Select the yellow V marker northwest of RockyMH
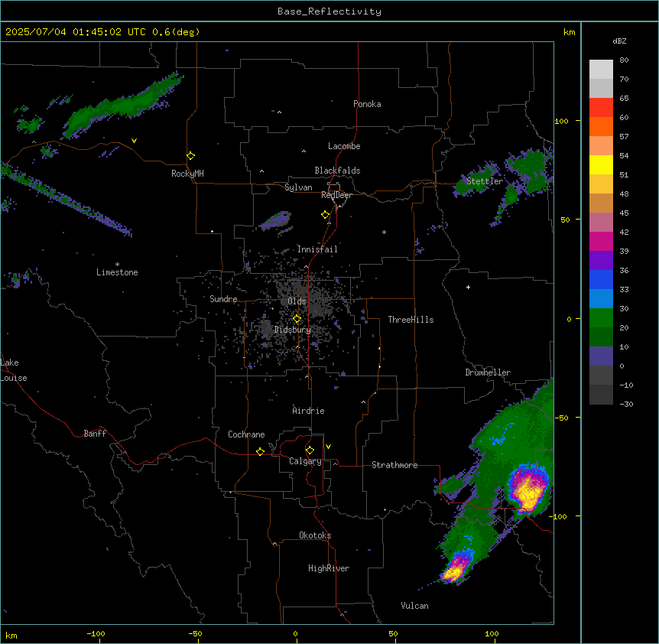Image resolution: width=659 pixels, height=644 pixels. pos(134,141)
